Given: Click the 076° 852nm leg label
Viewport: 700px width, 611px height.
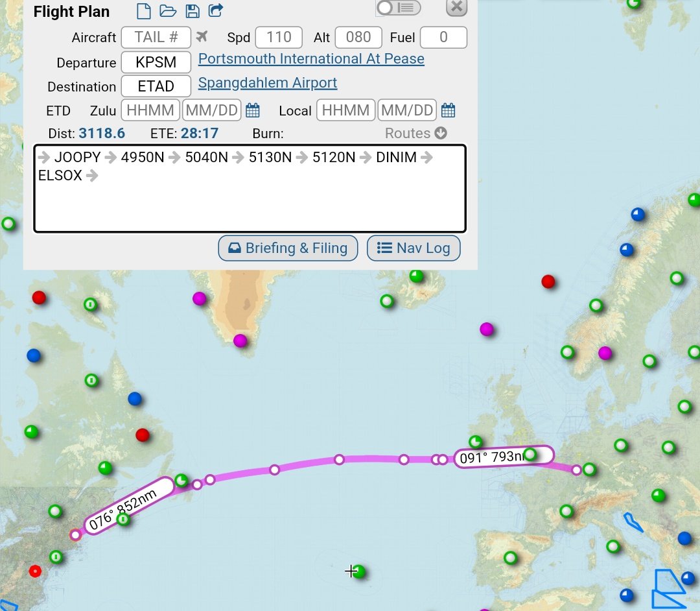Looking at the screenshot, I should click(128, 505).
